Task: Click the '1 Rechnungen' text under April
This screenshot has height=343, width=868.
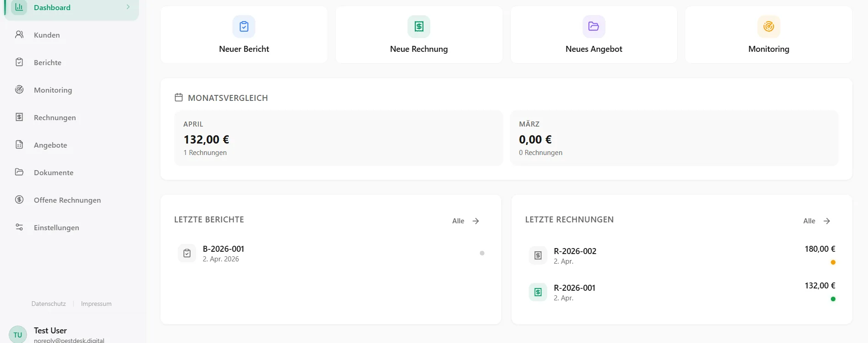Action: (205, 153)
